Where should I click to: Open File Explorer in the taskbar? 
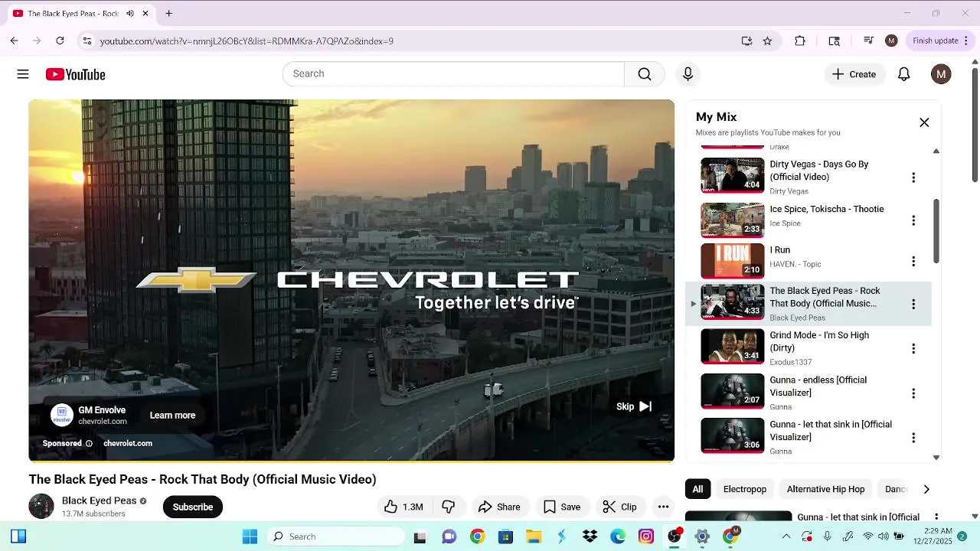point(534,536)
